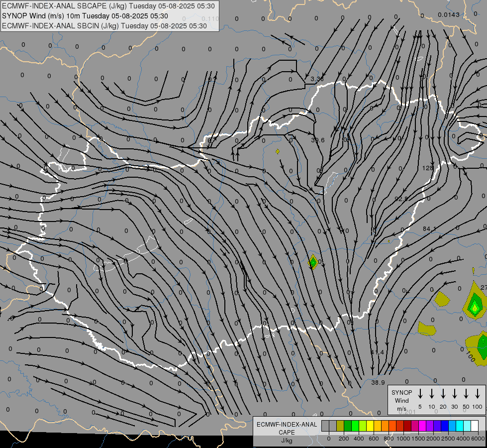Click the 0.0143 value near the map's top edge
Screen dimensions: 487x448
coord(449,14)
